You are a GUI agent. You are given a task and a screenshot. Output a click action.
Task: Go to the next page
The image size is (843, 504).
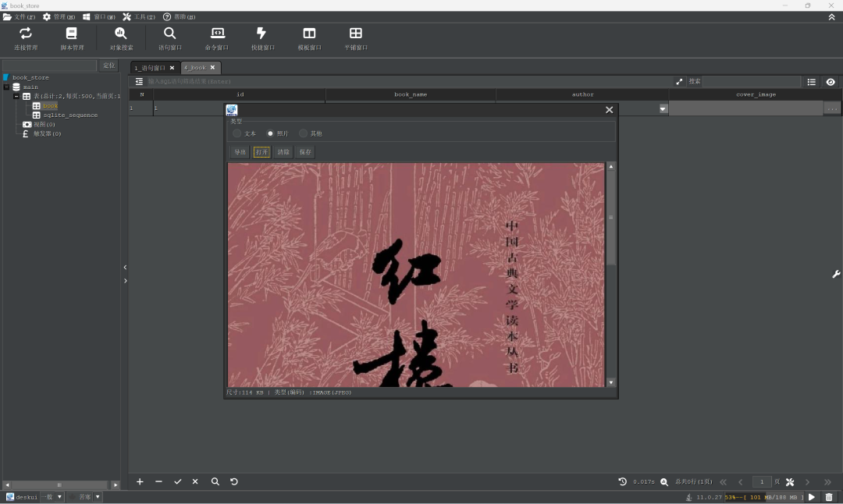pos(808,482)
